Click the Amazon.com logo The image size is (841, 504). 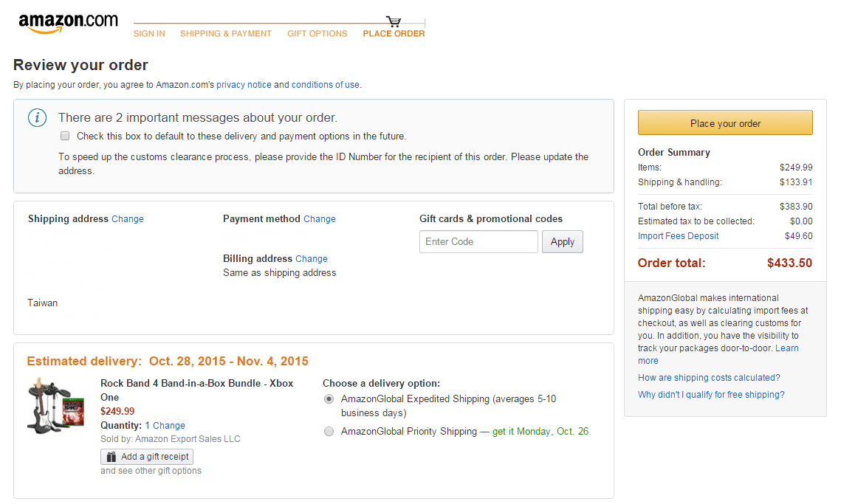click(x=68, y=24)
